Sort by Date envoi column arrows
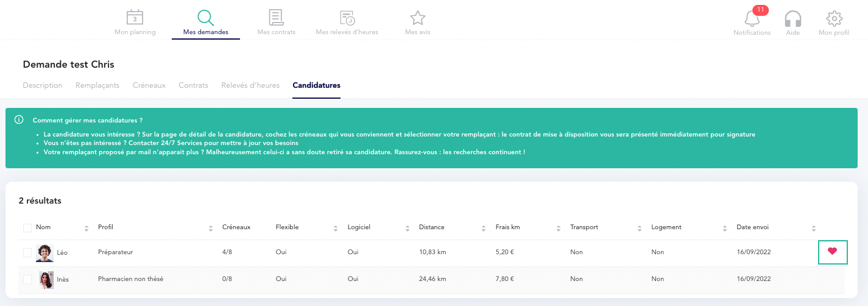 click(813, 228)
